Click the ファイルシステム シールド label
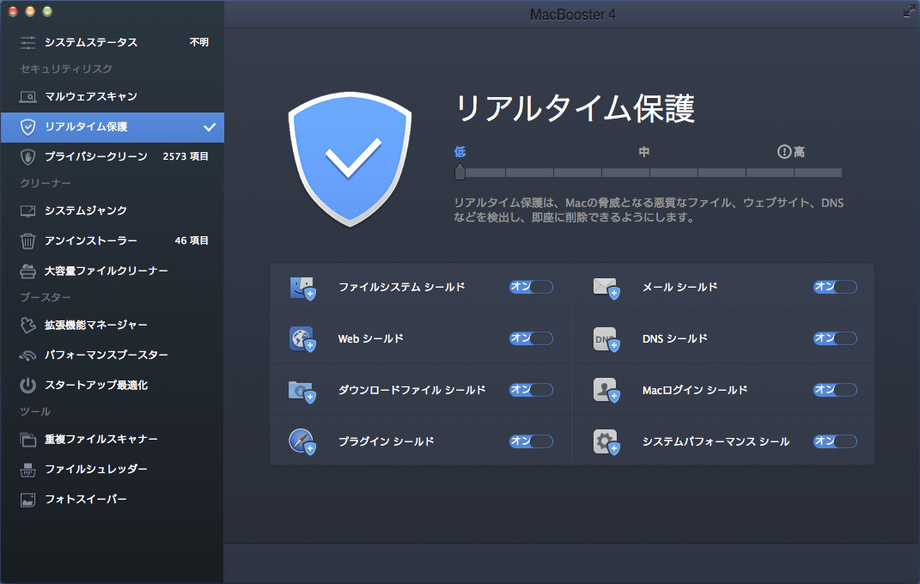Screen dimensions: 920x584 click(x=402, y=287)
